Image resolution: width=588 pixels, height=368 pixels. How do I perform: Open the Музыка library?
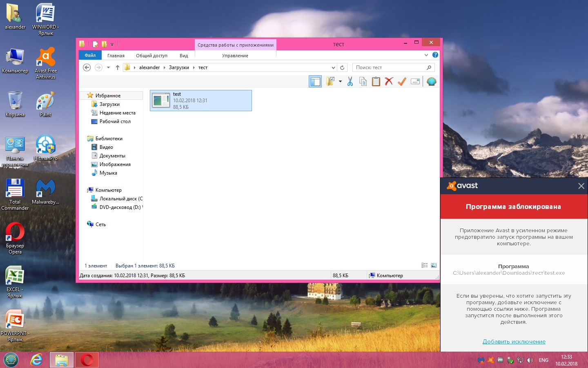tap(108, 173)
